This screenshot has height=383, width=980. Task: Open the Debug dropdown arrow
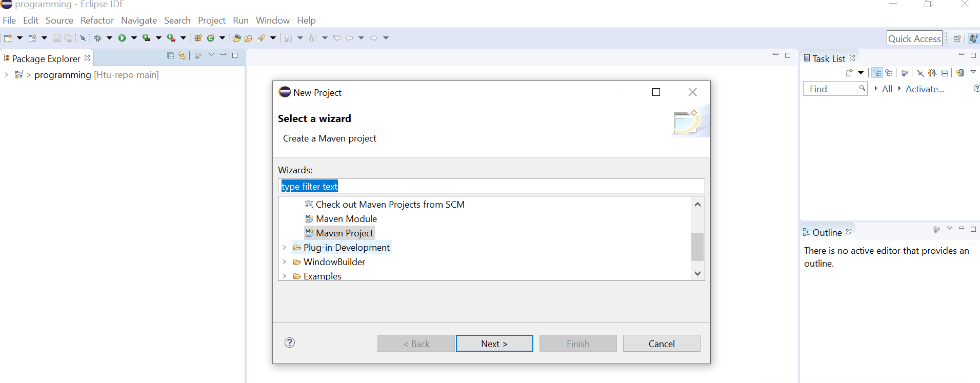coord(109,38)
